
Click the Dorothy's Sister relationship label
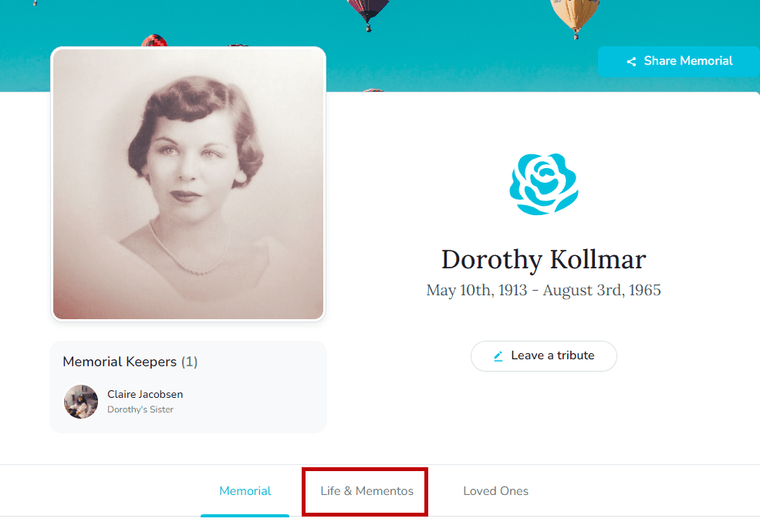tap(140, 409)
